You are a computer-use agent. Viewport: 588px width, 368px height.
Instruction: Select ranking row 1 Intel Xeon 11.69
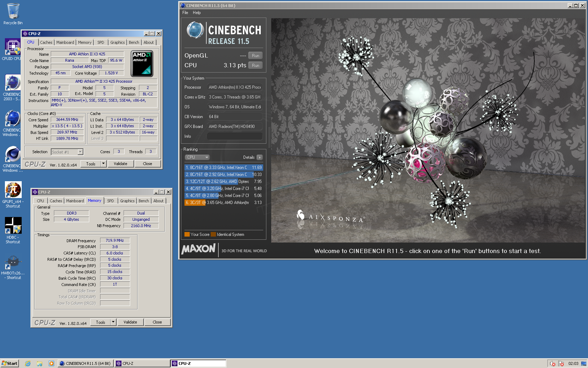(223, 168)
